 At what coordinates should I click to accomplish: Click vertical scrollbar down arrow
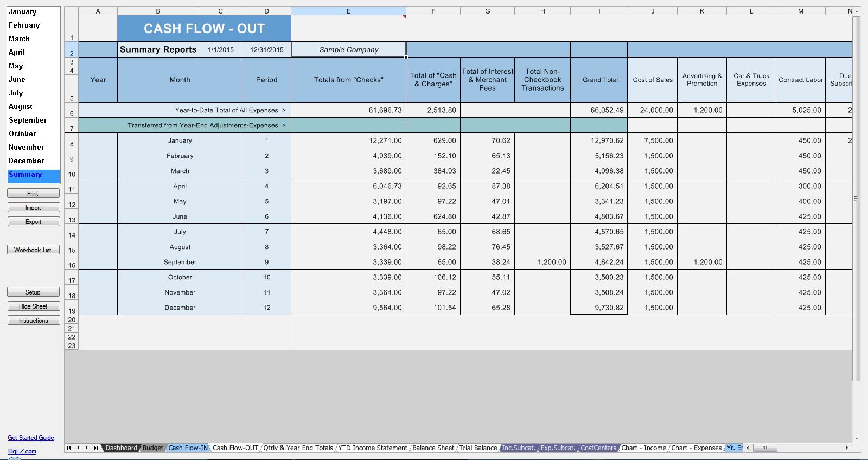click(857, 439)
